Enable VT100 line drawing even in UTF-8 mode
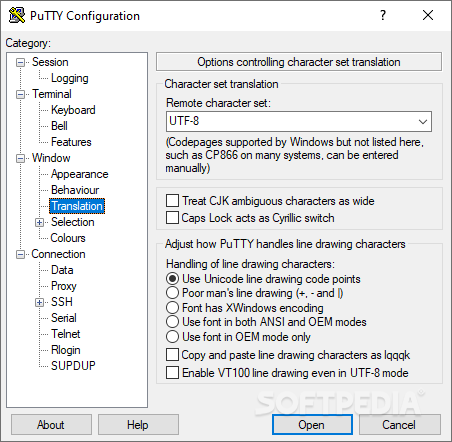The width and height of the screenshot is (452, 442). [x=172, y=373]
